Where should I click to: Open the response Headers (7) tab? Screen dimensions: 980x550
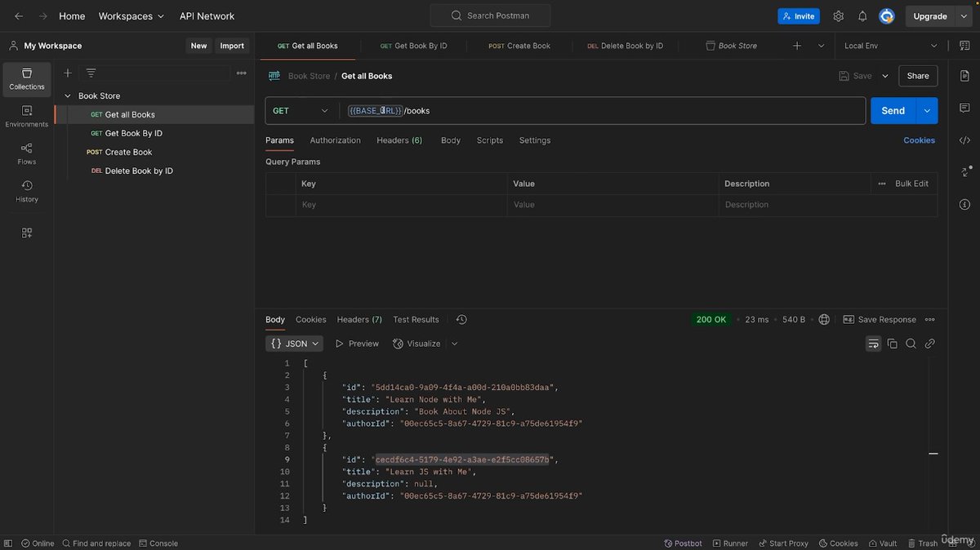(x=359, y=320)
